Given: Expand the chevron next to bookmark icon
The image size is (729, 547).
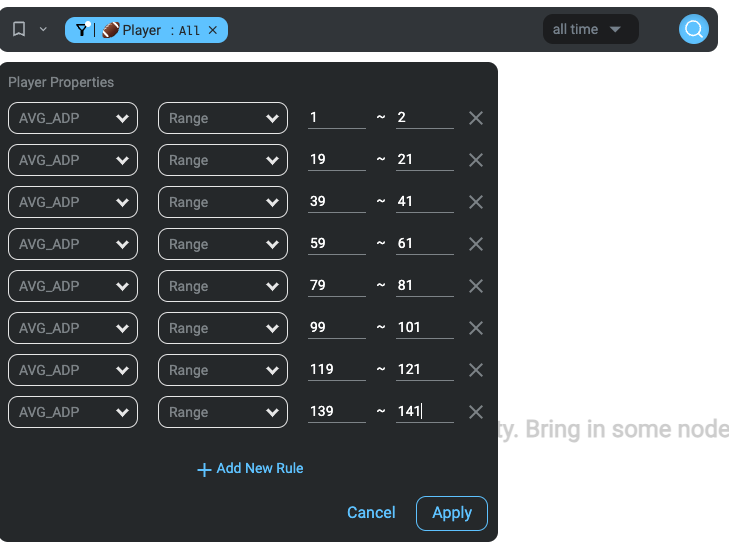Looking at the screenshot, I should [43, 29].
